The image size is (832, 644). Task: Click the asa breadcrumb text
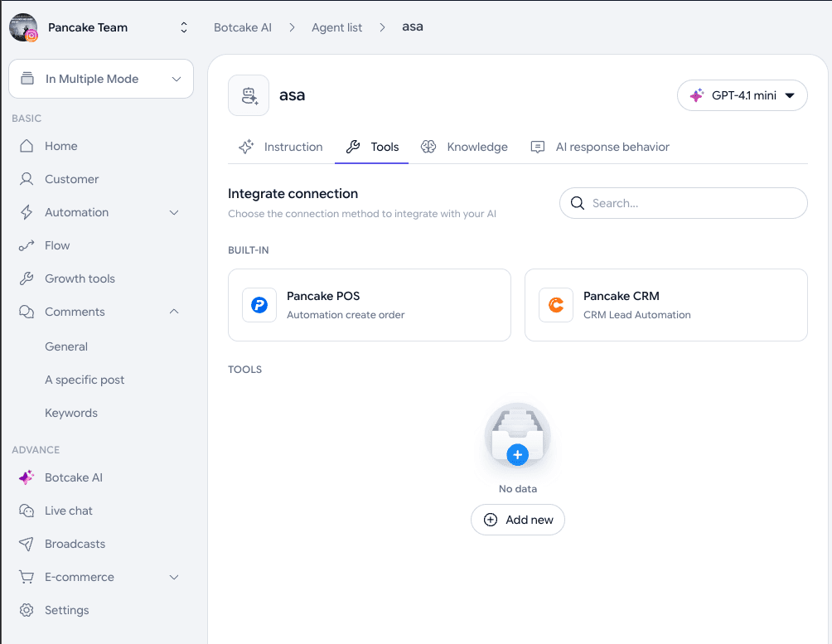point(413,27)
